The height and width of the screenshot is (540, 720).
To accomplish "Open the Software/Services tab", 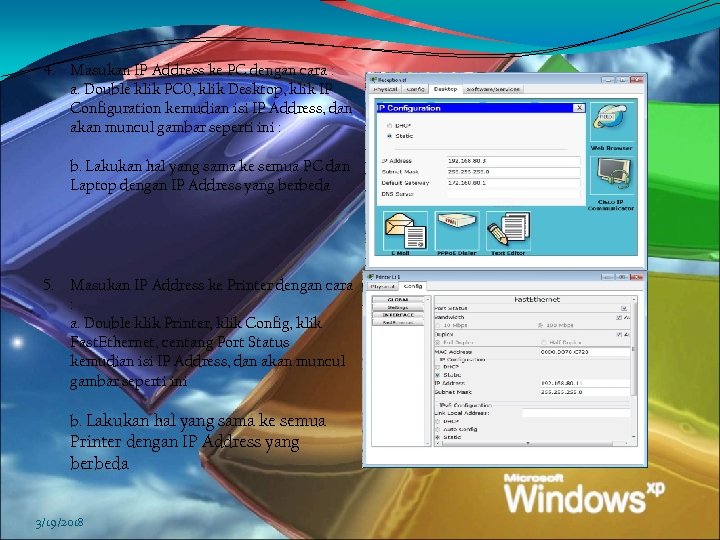I will click(493, 89).
